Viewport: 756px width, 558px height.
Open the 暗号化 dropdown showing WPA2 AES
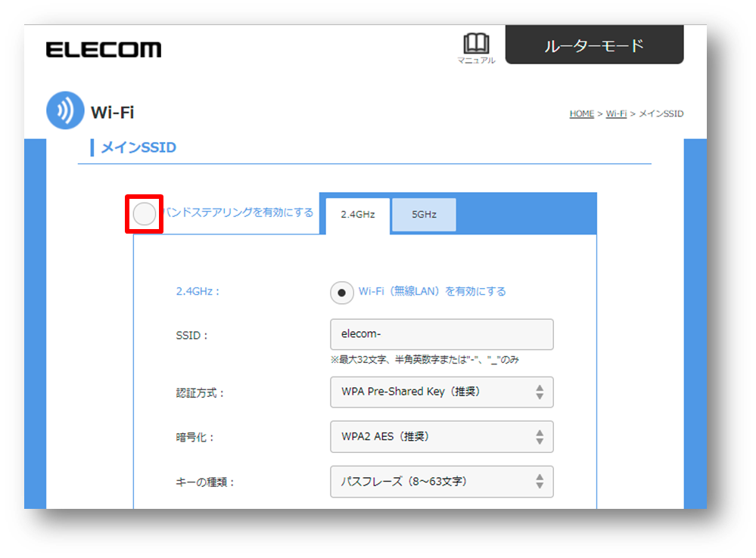pos(442,436)
